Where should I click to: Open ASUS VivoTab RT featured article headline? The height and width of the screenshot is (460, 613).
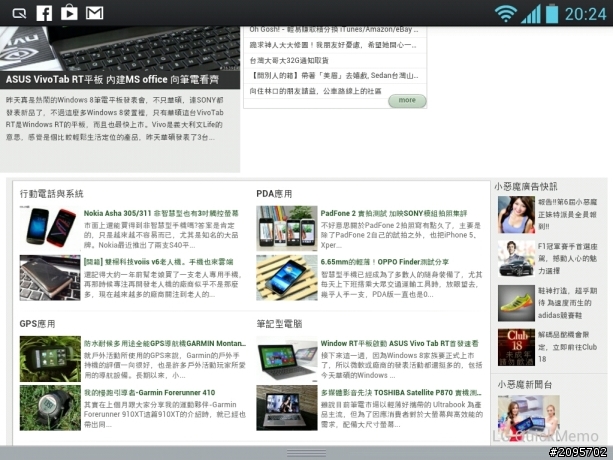coord(113,79)
